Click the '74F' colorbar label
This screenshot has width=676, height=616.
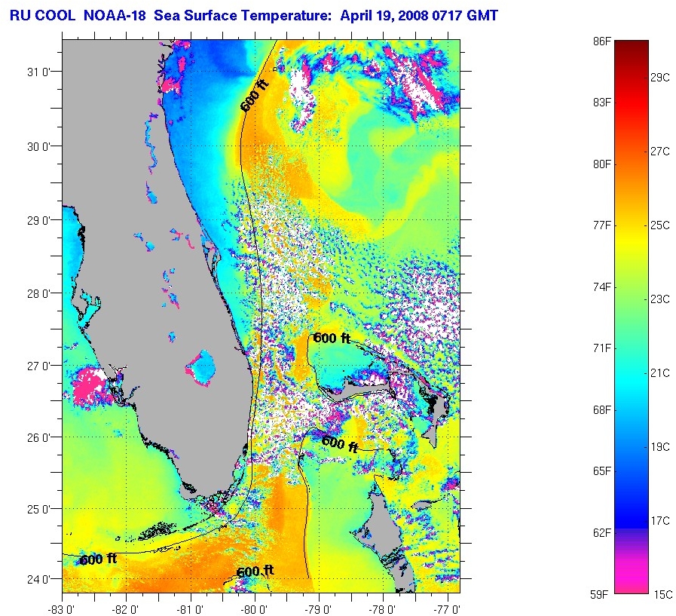click(602, 287)
